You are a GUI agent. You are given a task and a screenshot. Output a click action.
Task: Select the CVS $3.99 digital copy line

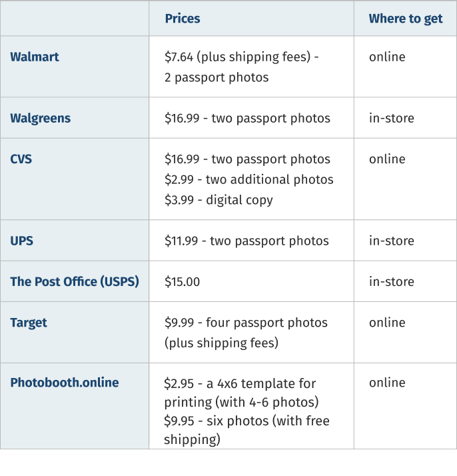pos(219,200)
